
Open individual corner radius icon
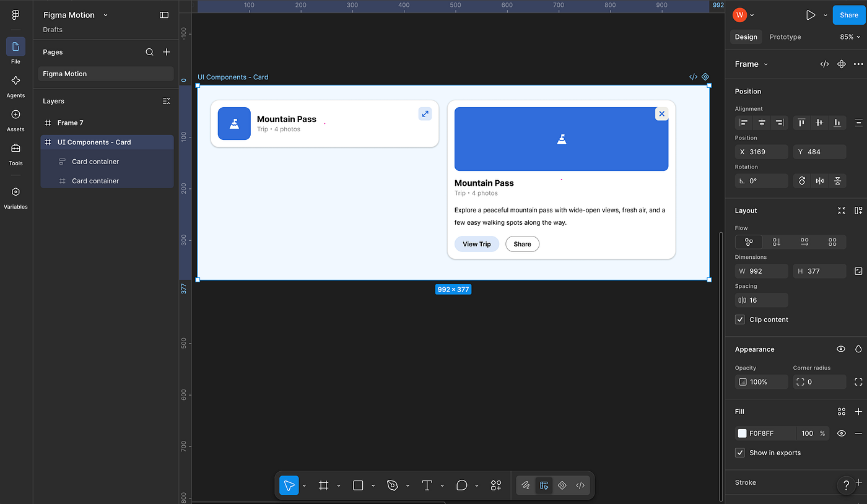tap(858, 382)
